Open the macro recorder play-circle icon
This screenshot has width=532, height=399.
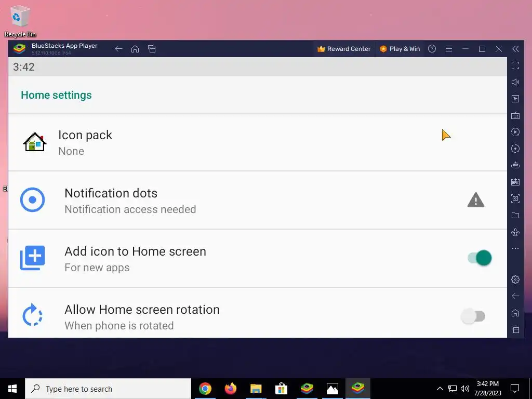(515, 132)
